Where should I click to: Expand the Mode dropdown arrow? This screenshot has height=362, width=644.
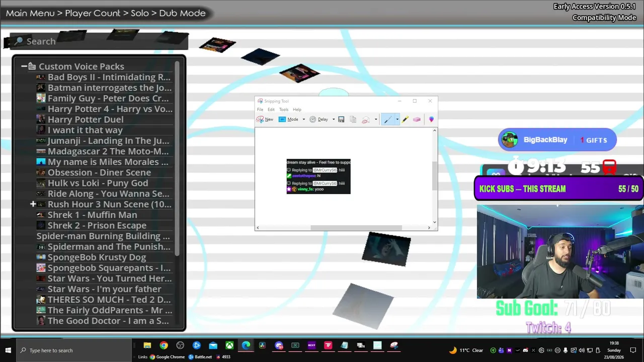pos(303,119)
